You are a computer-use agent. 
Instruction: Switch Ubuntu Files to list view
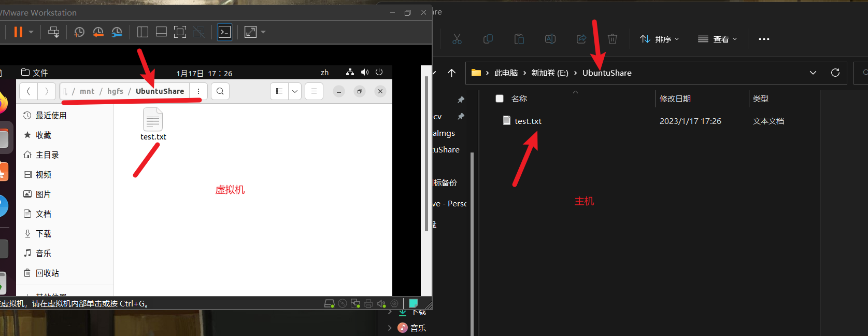279,91
